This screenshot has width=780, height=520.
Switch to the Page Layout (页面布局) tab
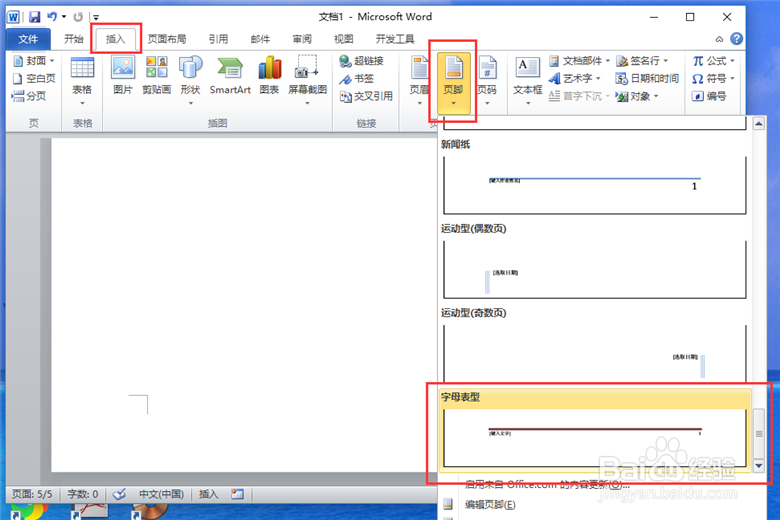click(x=167, y=39)
